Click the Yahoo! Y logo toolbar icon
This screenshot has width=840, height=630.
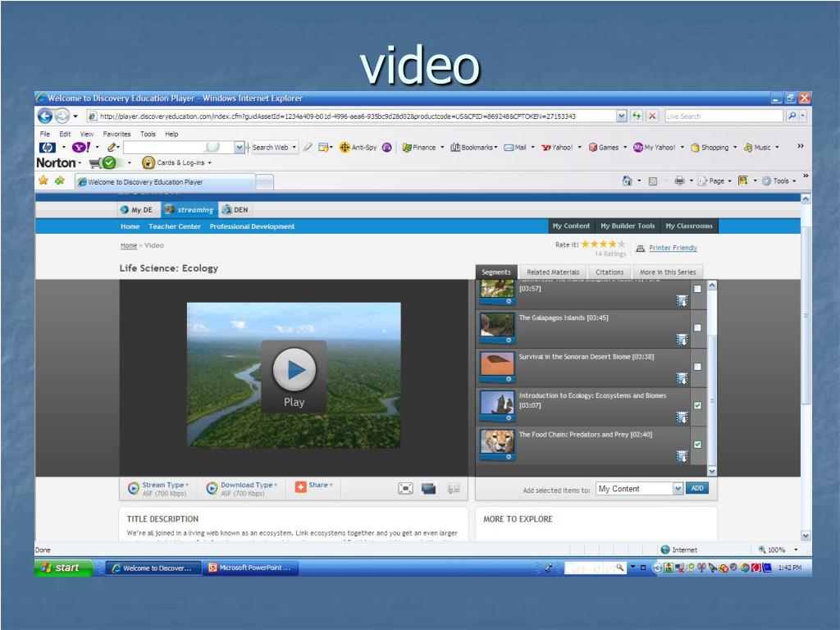coord(81,148)
